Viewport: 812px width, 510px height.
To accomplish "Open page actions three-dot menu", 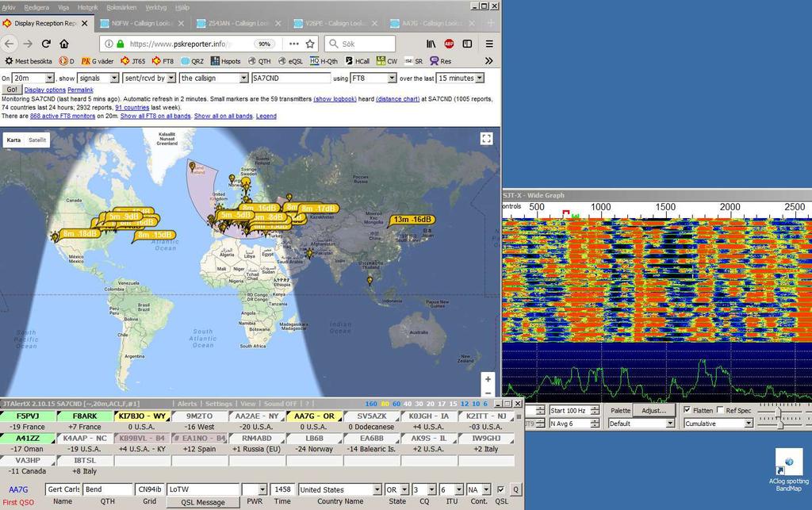I will point(293,44).
